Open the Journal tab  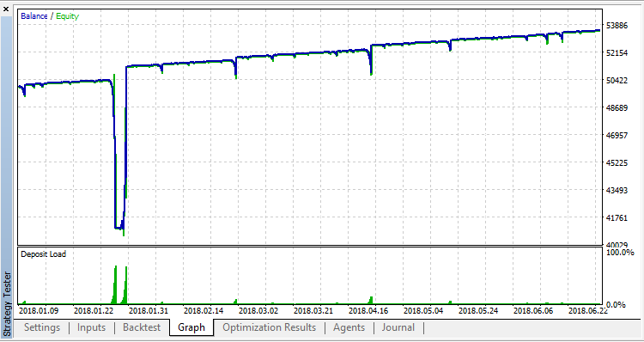point(398,327)
